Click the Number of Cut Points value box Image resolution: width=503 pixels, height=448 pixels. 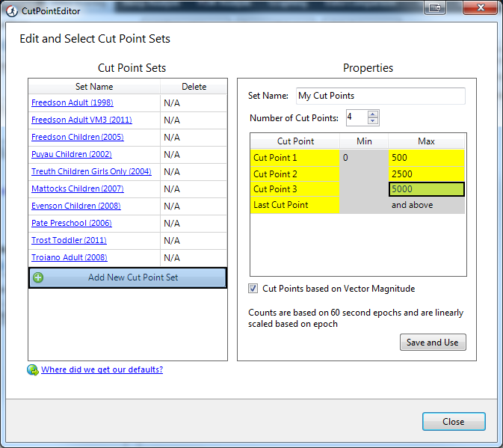pos(355,117)
